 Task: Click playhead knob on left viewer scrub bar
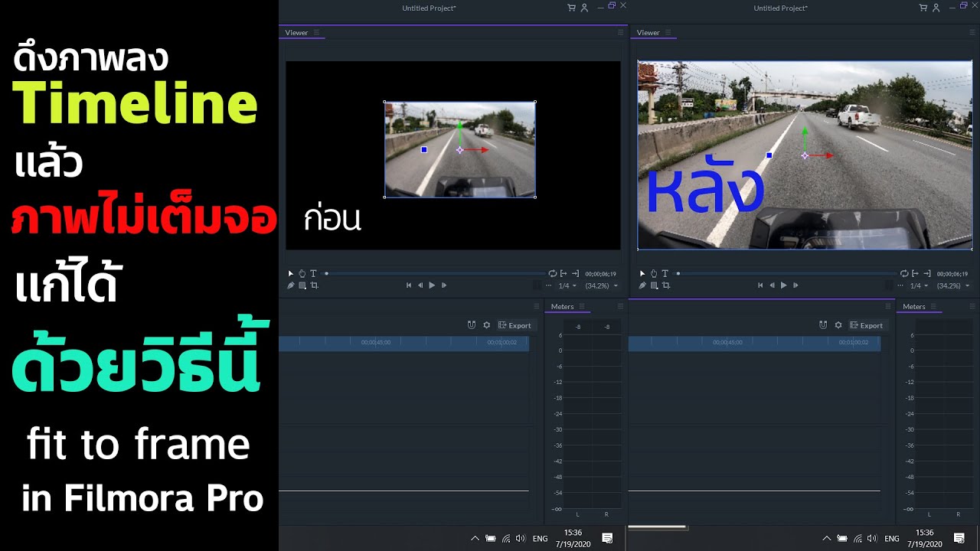coord(327,273)
